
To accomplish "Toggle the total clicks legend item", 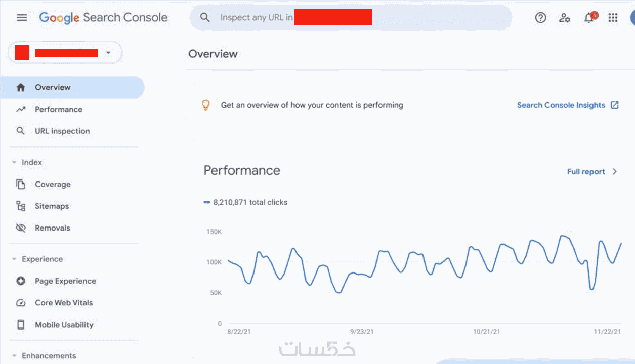I will pos(245,202).
